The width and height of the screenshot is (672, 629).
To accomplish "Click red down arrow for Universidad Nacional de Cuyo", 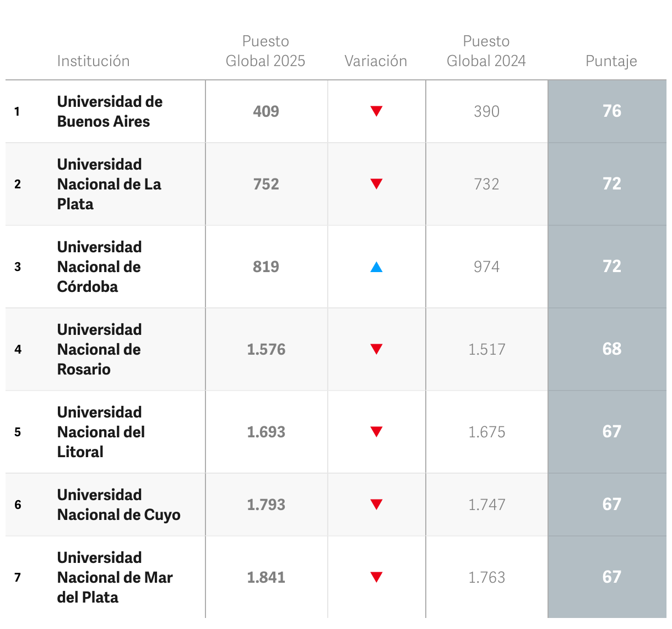I will (x=376, y=505).
